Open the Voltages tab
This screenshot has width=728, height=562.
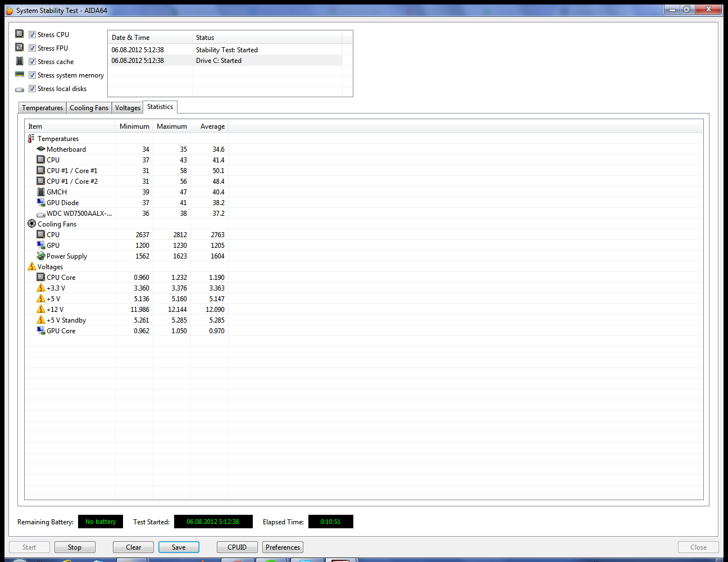tap(128, 108)
